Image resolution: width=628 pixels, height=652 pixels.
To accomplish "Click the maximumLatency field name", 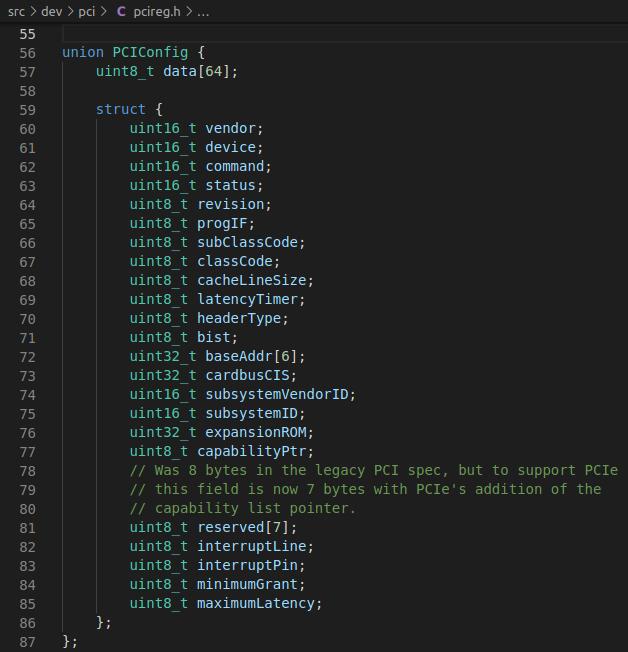I will 255,603.
